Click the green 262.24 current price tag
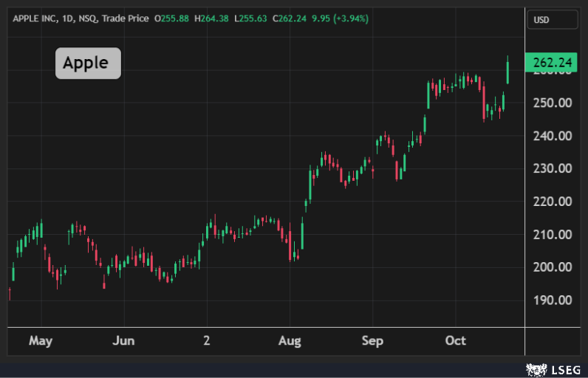 (550, 63)
